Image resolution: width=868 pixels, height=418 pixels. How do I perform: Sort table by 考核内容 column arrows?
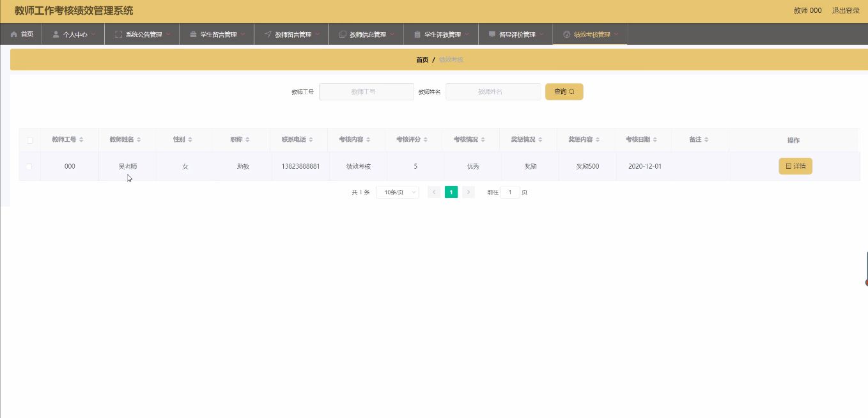coord(369,140)
